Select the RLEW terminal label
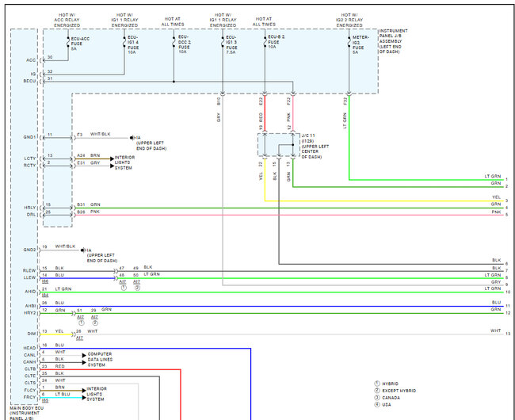 (29, 270)
